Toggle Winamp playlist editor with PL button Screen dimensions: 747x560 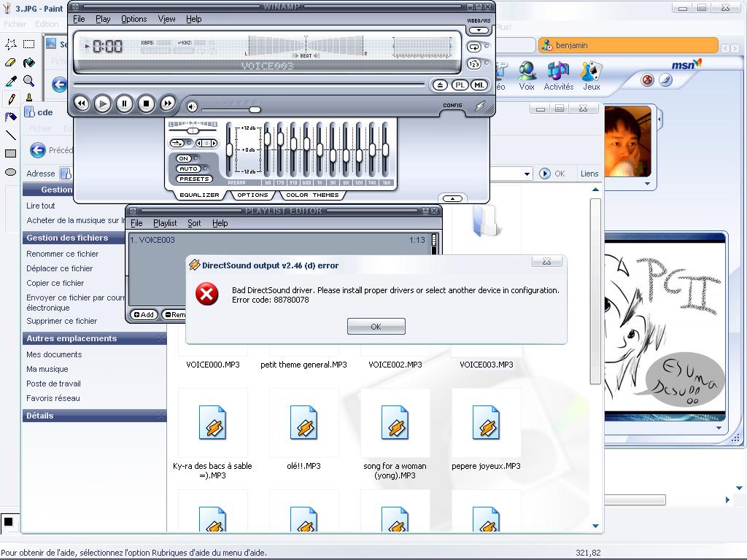click(x=460, y=85)
